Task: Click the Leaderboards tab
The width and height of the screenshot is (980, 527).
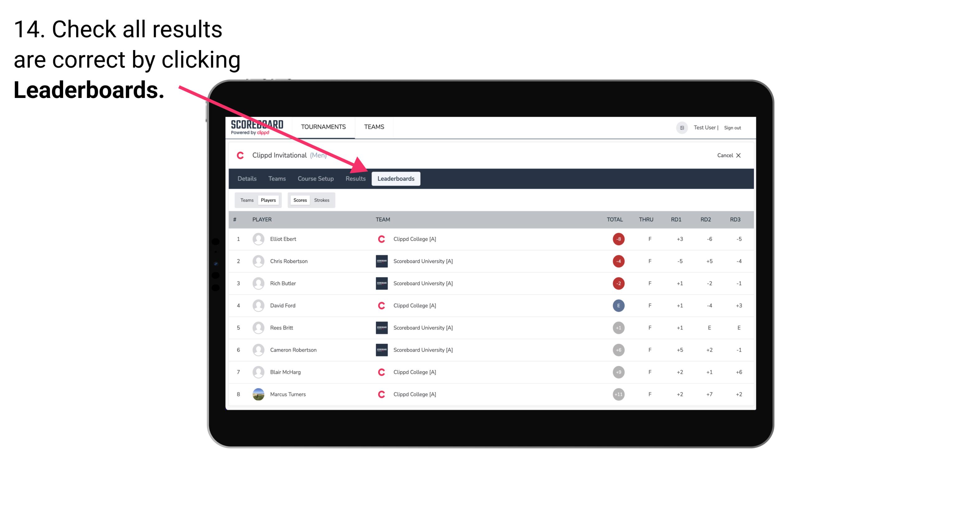Action: tap(396, 179)
